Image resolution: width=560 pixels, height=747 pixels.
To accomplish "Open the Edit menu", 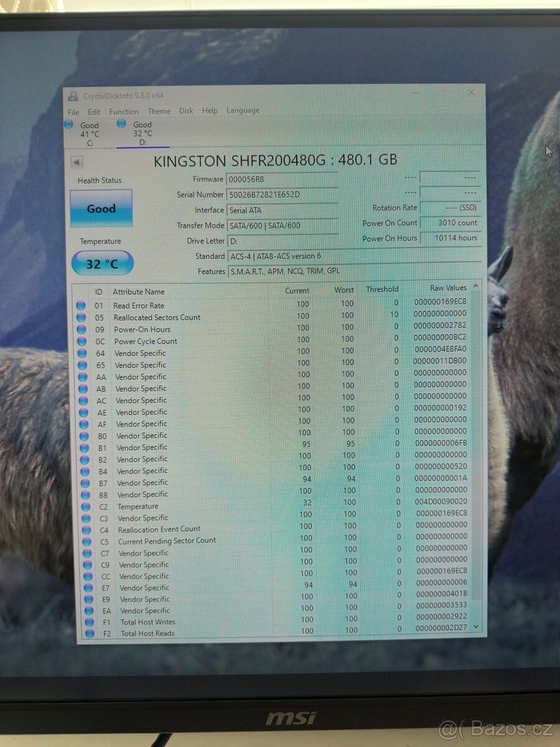I will (94, 112).
